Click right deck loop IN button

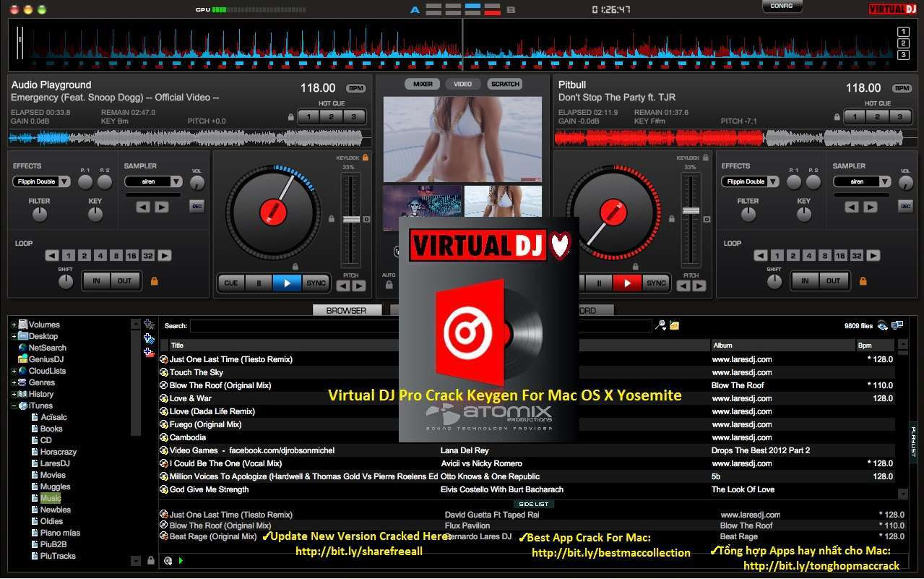click(x=805, y=280)
